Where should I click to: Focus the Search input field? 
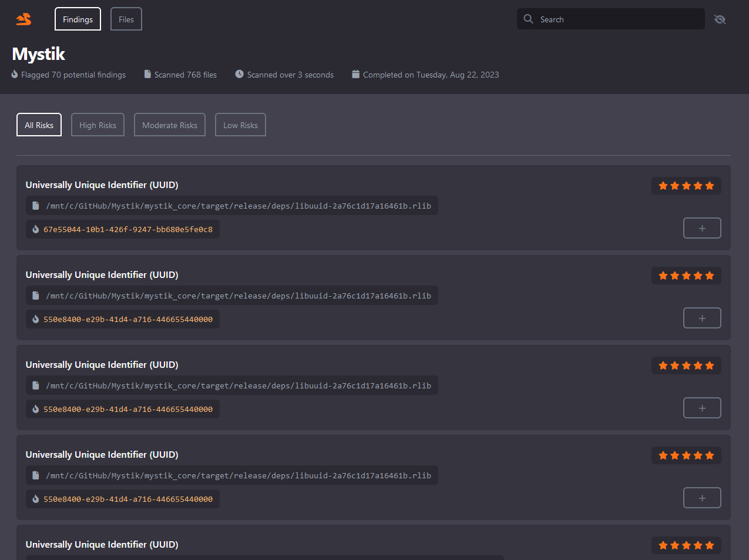pyautogui.click(x=611, y=19)
